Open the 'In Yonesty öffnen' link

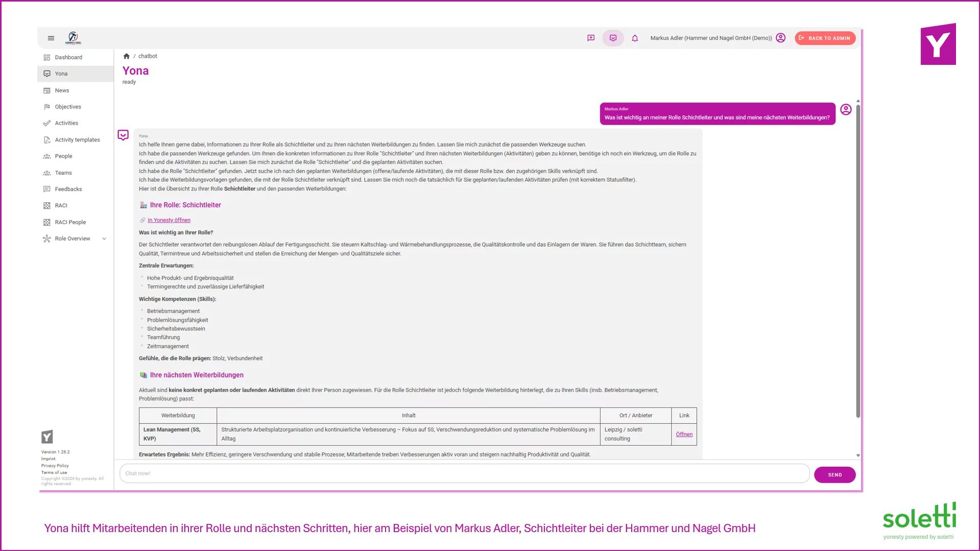click(x=169, y=221)
